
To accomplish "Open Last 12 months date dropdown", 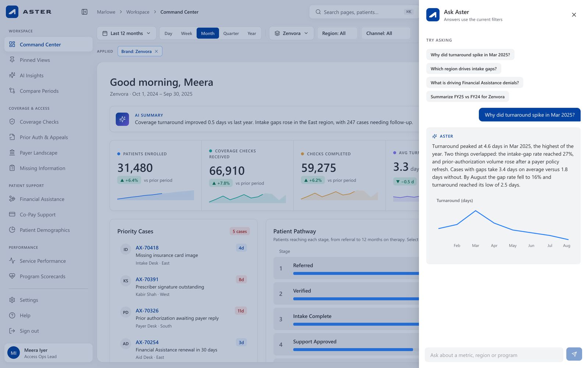I will click(x=126, y=33).
